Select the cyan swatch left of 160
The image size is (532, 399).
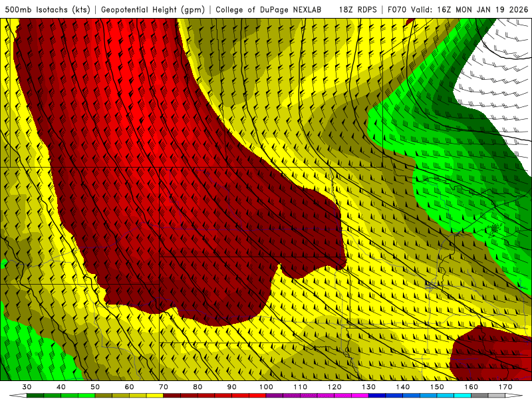tap(462, 396)
